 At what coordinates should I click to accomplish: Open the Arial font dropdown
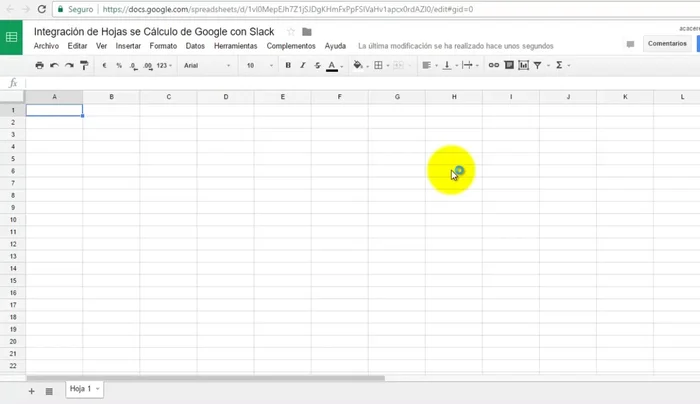(x=207, y=65)
